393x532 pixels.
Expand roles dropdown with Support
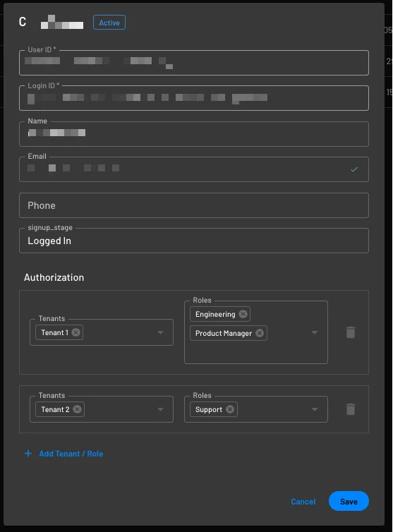pos(315,409)
